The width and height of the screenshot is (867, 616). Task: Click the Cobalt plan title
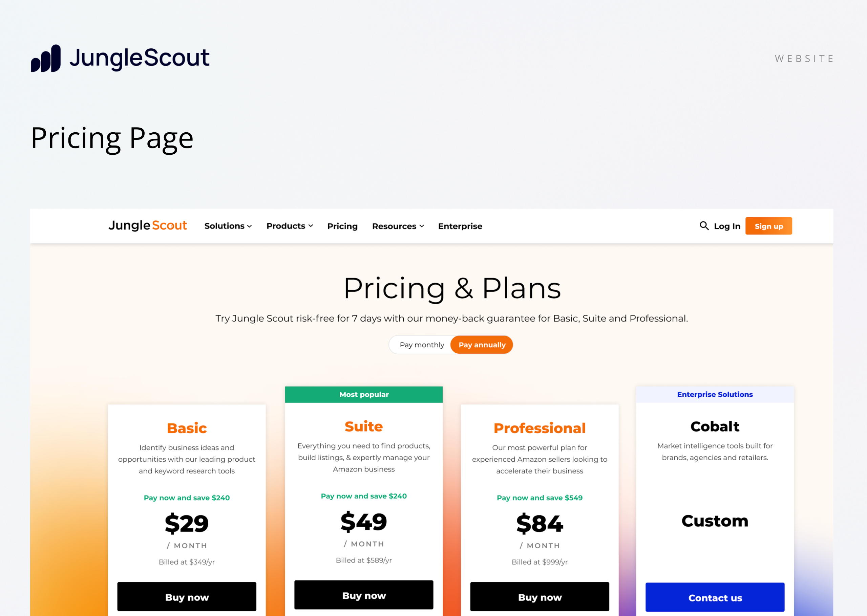(715, 426)
